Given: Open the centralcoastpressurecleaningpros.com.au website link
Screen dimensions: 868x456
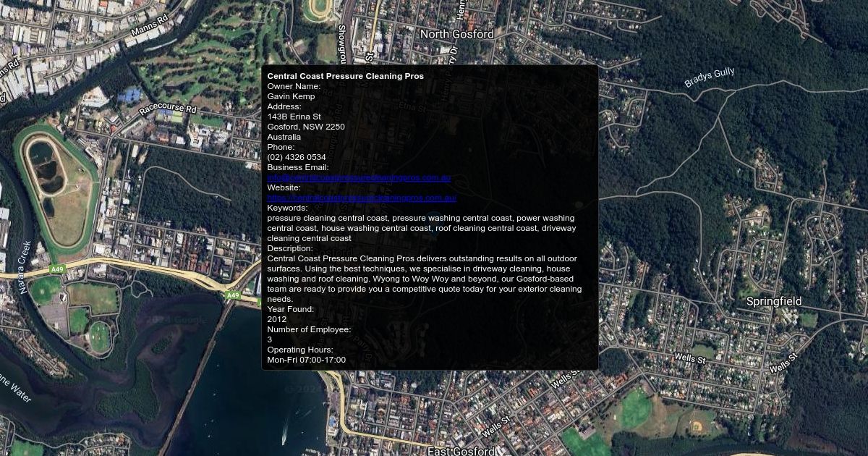Looking at the screenshot, I should 362,198.
